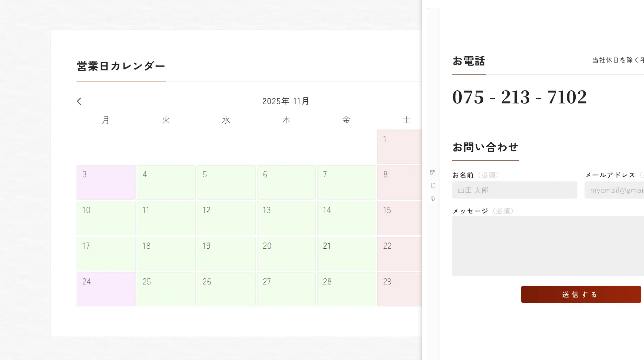This screenshot has height=360, width=644.
Task: Click the 2025年 11月 month title
Action: pos(286,101)
